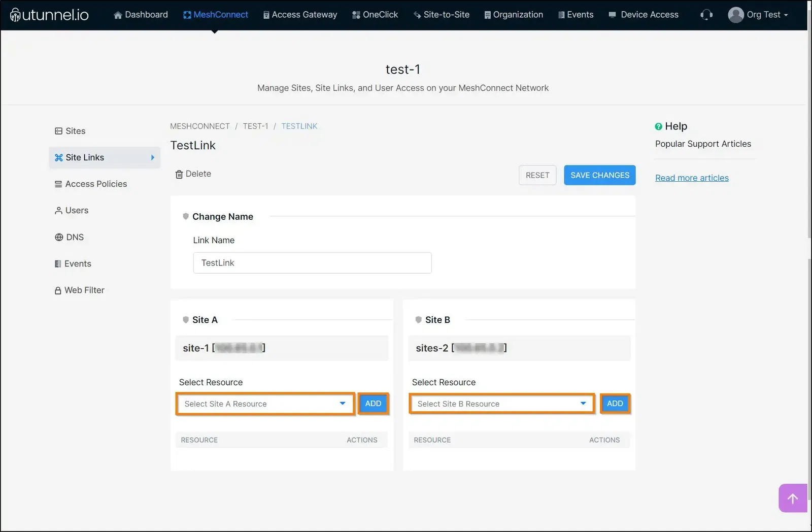
Task: Open Web Filter in the sidebar
Action: tap(80, 290)
